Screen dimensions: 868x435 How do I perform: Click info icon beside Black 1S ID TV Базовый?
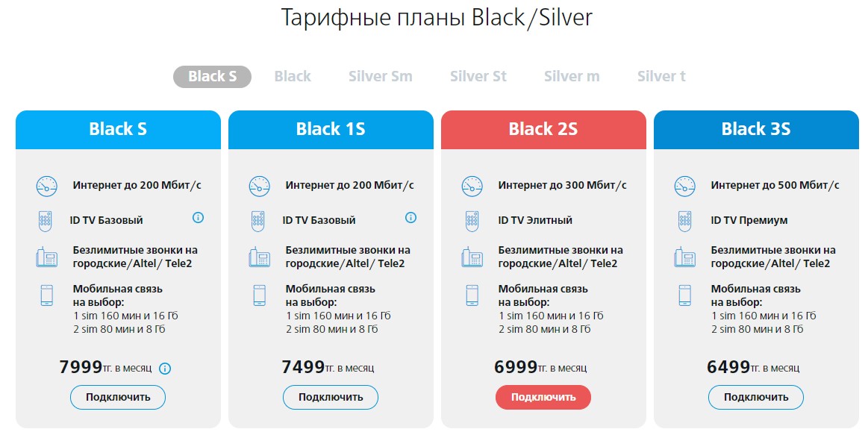coord(410,218)
